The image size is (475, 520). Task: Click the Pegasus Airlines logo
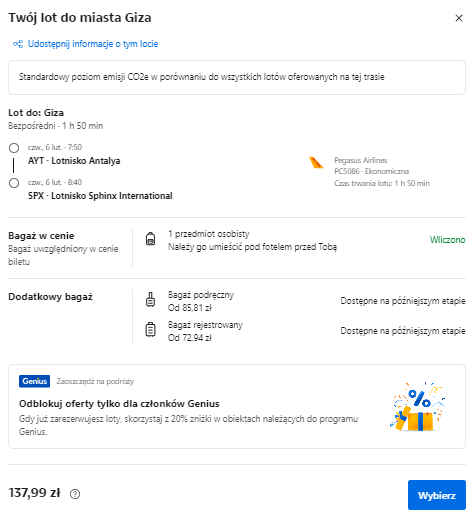(316, 163)
